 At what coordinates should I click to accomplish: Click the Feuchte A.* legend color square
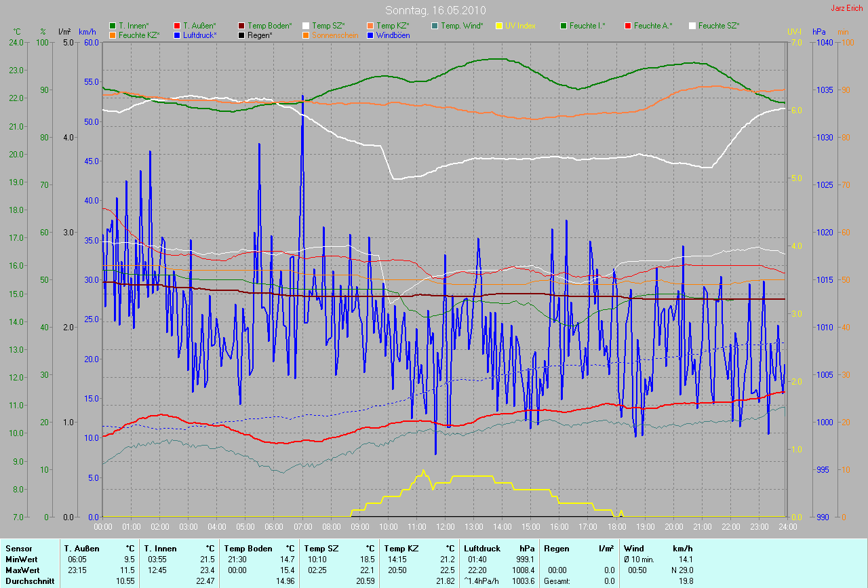[628, 26]
